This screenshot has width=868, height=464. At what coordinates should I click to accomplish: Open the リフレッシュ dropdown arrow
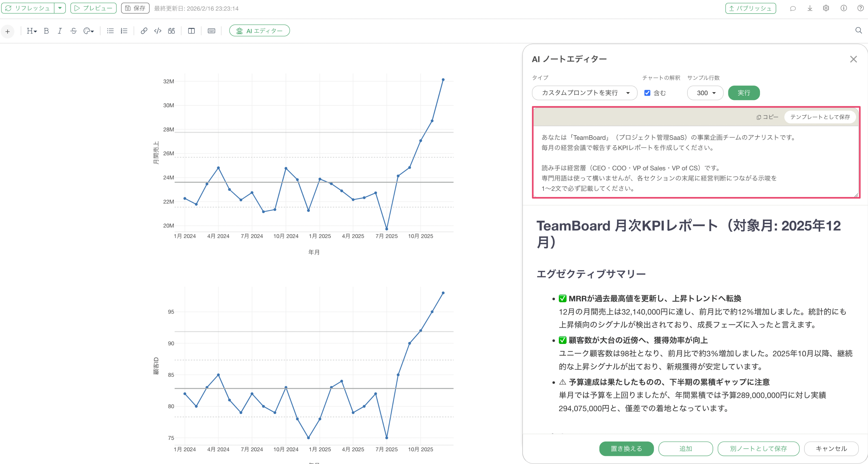[x=60, y=8]
